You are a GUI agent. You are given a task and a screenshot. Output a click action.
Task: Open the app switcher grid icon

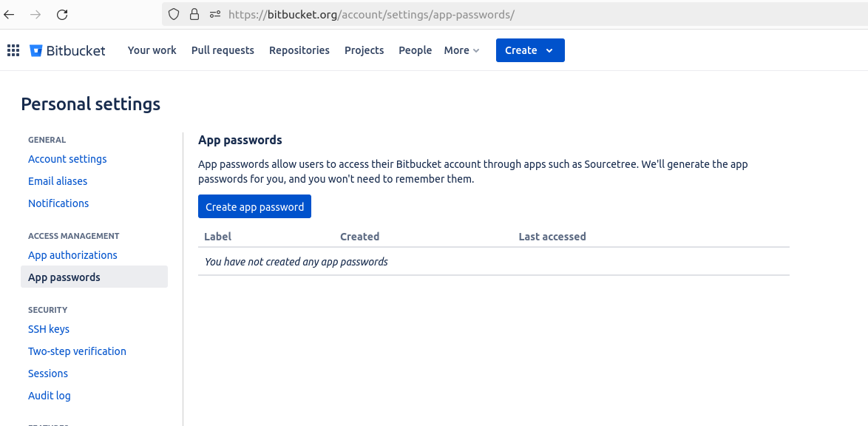tap(13, 50)
